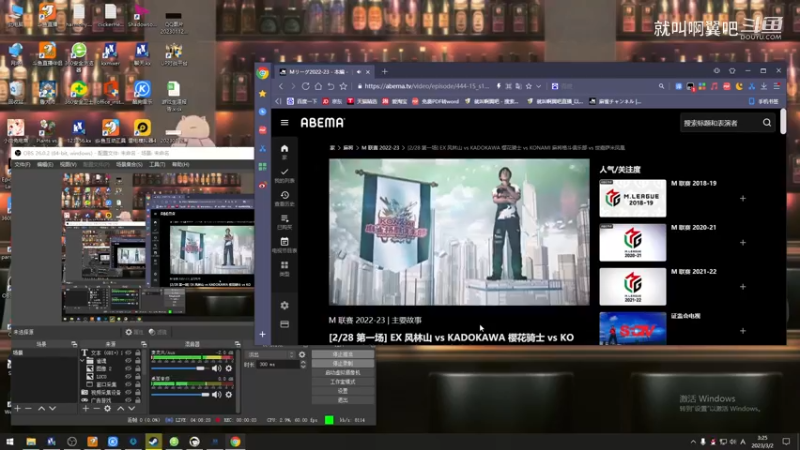Move OBS source up with arrow
The width and height of the screenshot is (800, 450).
pyautogui.click(x=120, y=408)
